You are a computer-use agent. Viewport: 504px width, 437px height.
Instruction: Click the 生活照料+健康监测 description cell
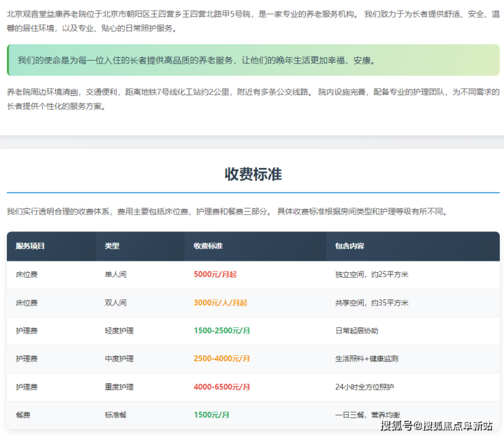[366, 359]
